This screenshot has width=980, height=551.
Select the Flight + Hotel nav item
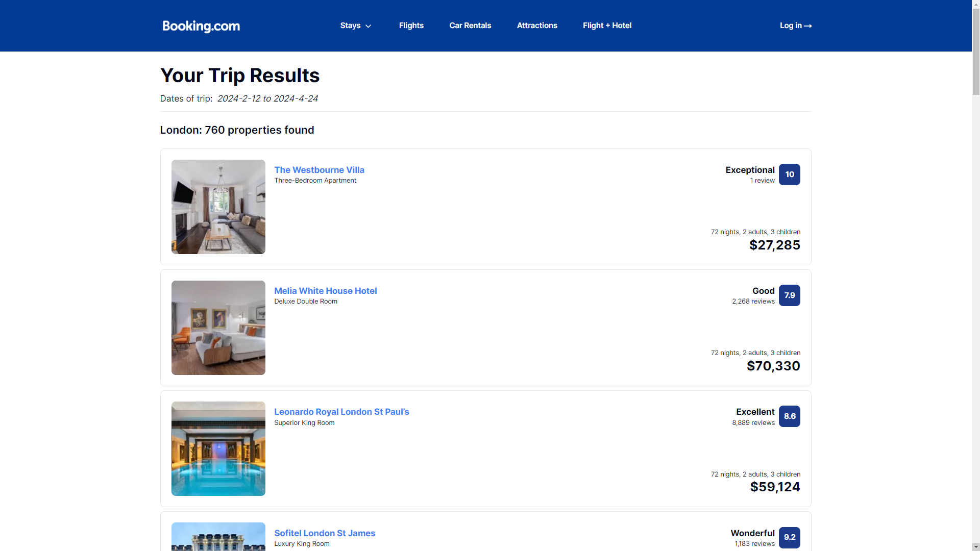point(607,26)
